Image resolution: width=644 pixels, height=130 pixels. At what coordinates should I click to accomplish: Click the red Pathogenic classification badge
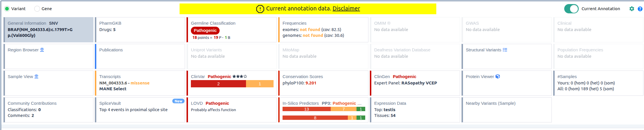[205, 30]
